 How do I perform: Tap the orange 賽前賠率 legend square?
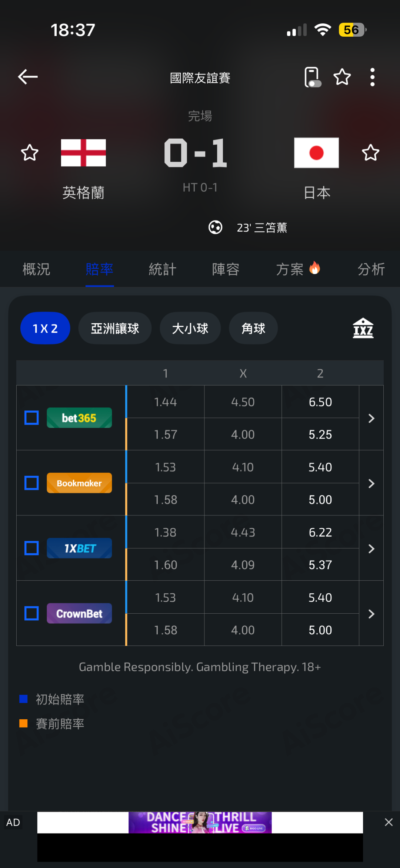[x=23, y=723]
